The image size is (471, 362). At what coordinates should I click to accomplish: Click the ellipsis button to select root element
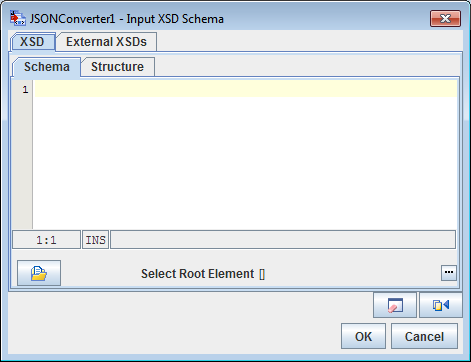click(x=449, y=273)
